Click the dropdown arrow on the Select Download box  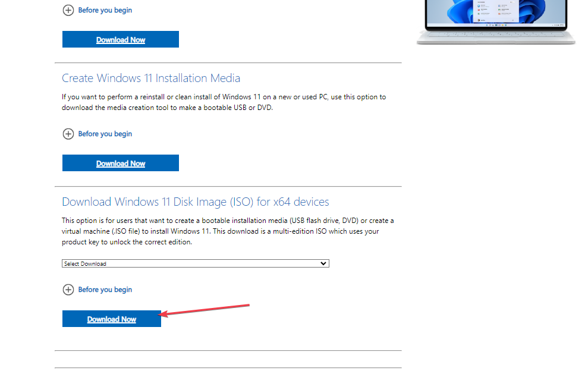(323, 263)
